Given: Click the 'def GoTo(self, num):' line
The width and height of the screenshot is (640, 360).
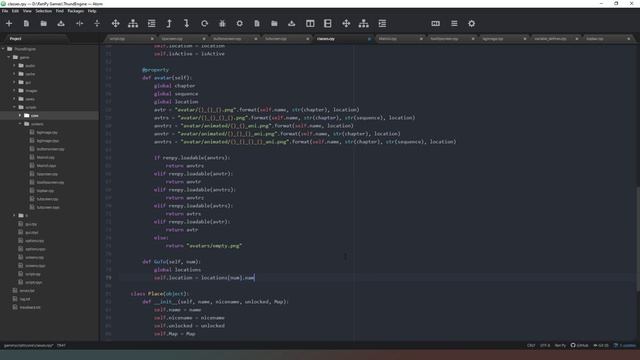Looking at the screenshot, I should click(171, 262).
